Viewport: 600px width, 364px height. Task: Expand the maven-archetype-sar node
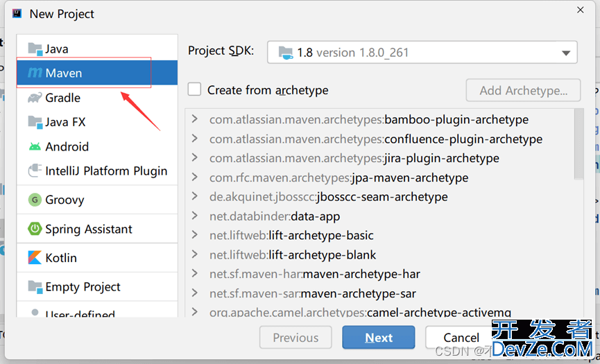[195, 293]
